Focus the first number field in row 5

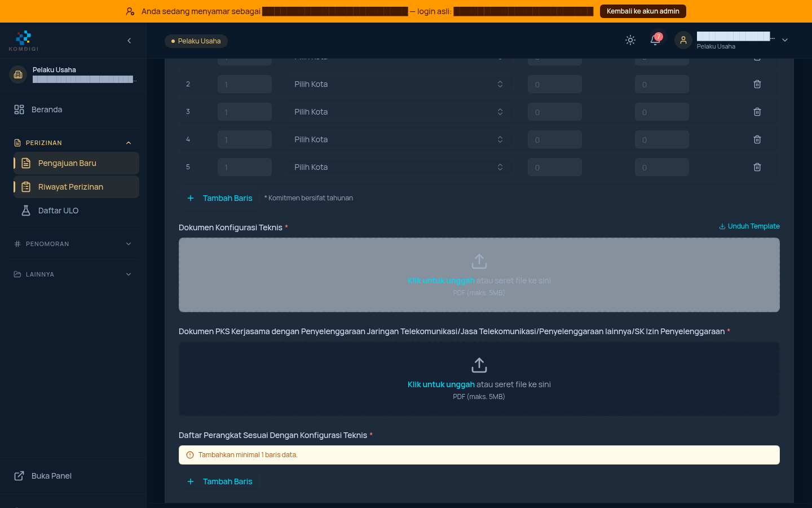pyautogui.click(x=245, y=167)
